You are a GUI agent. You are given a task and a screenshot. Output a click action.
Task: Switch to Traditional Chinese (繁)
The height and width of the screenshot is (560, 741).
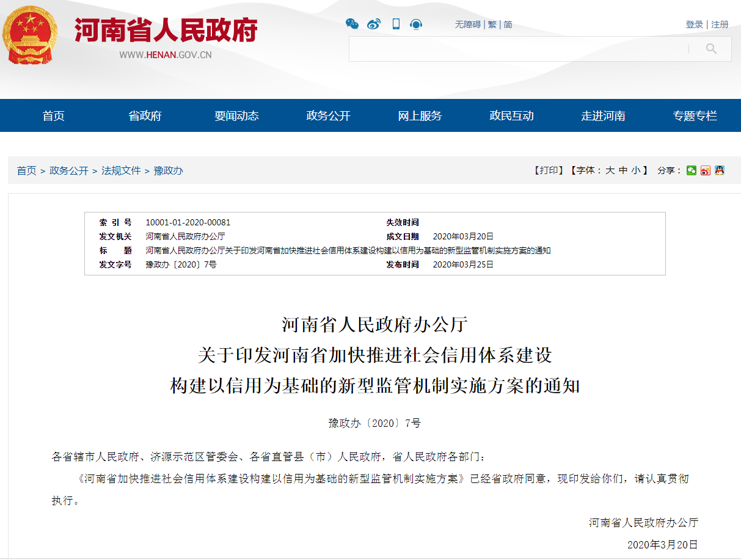coord(492,24)
